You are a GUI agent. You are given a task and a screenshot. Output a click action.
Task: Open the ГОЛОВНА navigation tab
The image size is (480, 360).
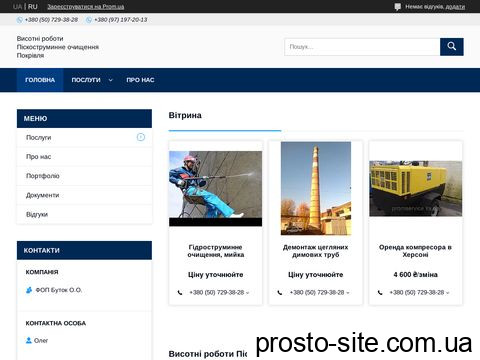pyautogui.click(x=40, y=80)
